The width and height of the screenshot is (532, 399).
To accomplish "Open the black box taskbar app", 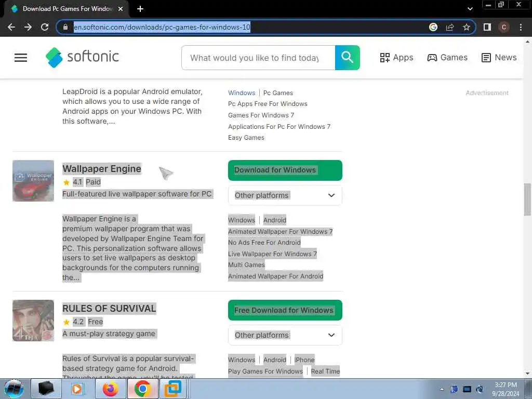I will 46,389.
